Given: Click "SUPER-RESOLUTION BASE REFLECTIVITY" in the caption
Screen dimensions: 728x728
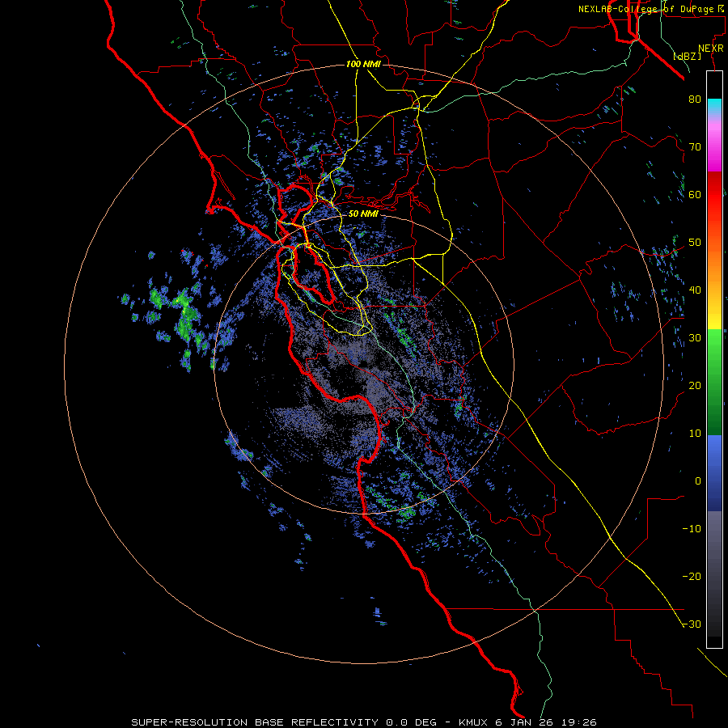Looking at the screenshot, I should (x=255, y=722).
